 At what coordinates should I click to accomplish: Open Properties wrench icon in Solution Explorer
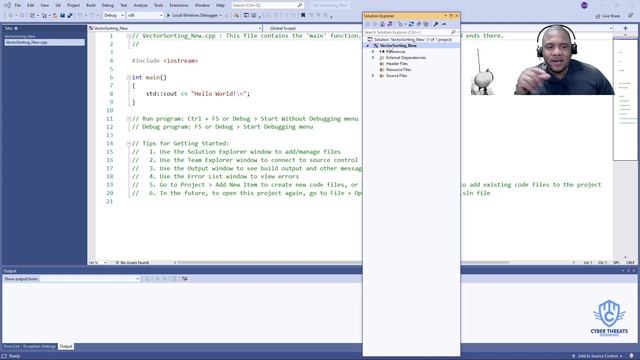tap(436, 24)
